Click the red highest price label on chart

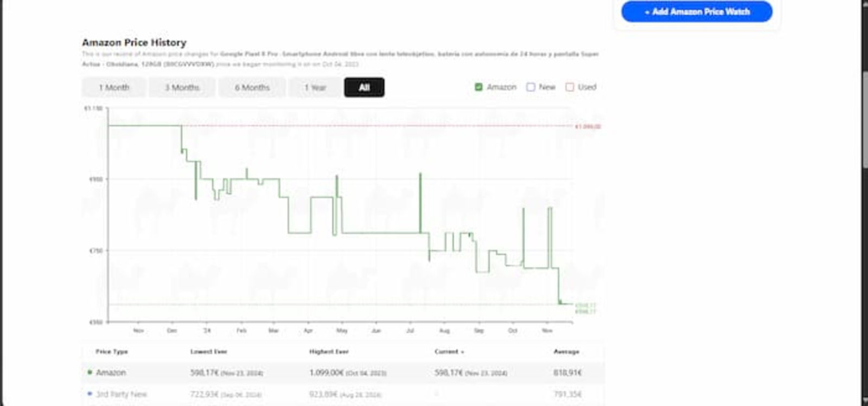pos(588,126)
